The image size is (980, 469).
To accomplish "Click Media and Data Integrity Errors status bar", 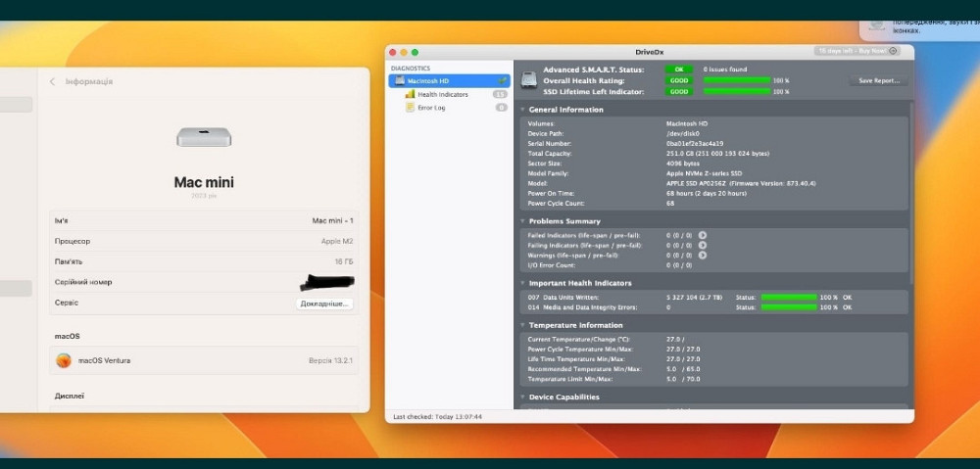I will point(789,307).
